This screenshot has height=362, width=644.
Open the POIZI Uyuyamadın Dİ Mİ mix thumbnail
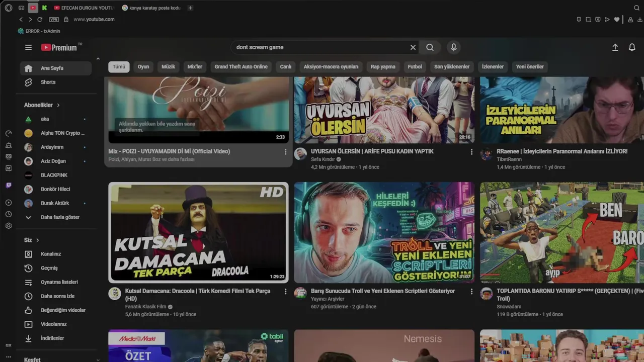point(199,110)
